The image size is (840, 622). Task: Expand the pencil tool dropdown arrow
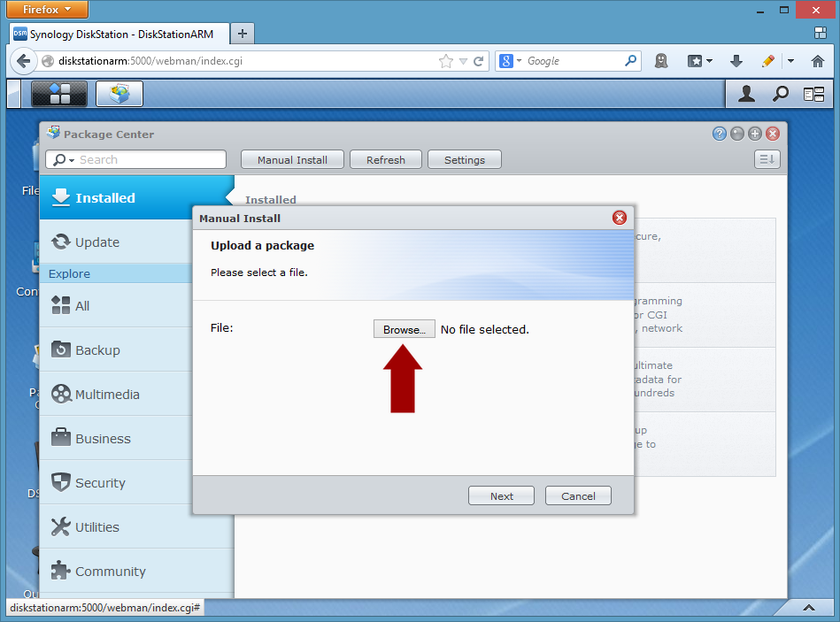[x=790, y=61]
